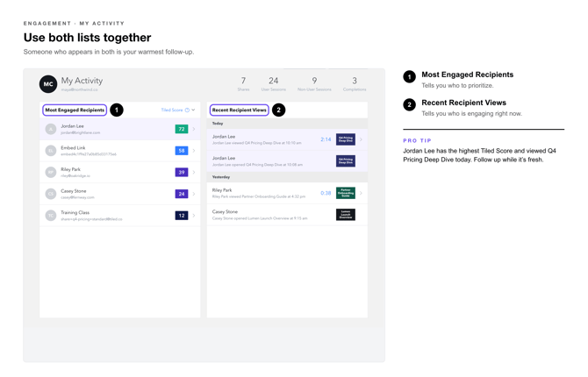
Task: Click the 24 score badge for Casey Stone
Action: coord(182,194)
